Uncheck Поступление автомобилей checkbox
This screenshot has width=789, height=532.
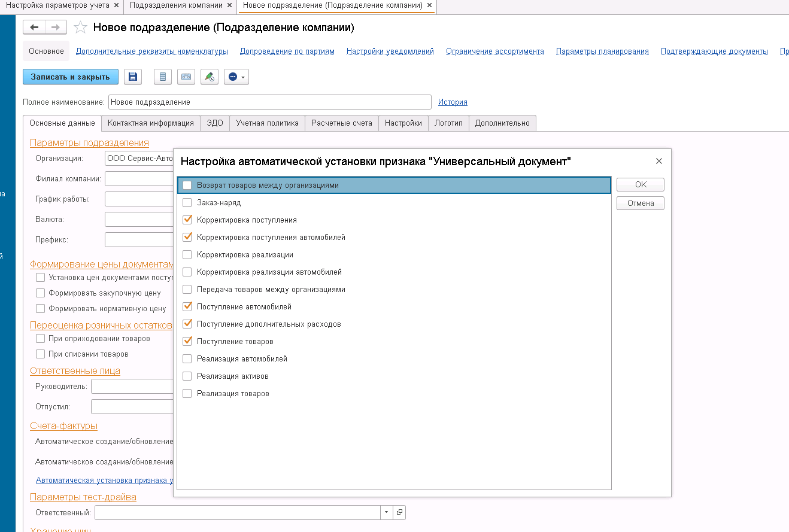click(187, 307)
